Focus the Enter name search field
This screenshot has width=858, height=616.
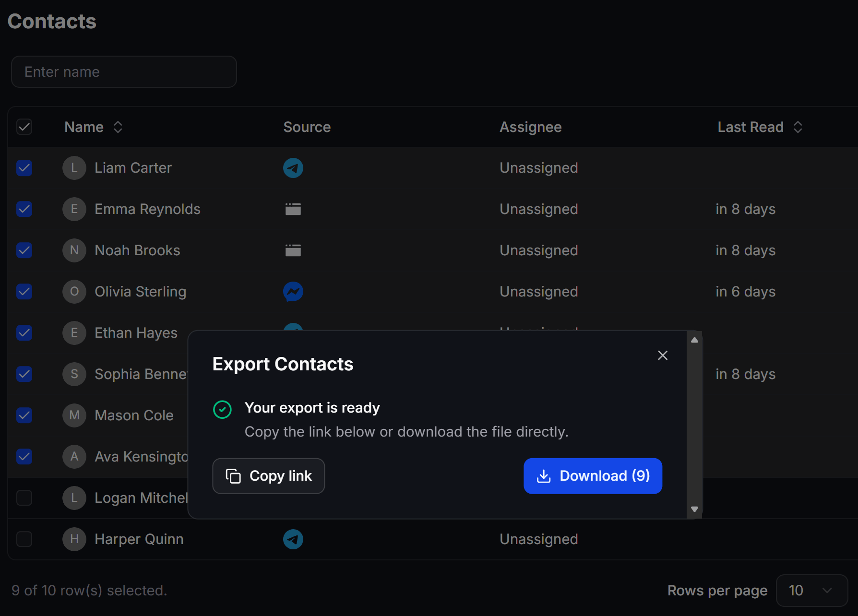pos(124,72)
